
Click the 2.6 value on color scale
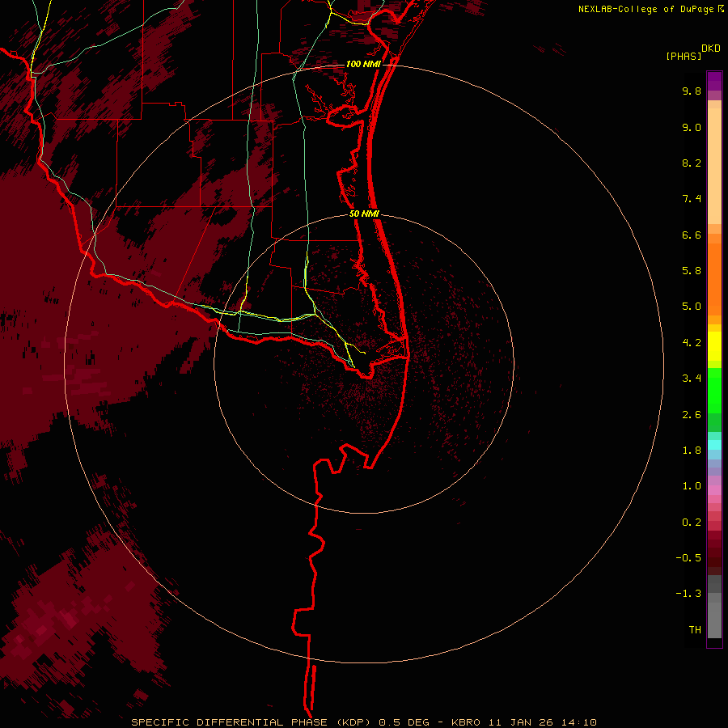(692, 415)
